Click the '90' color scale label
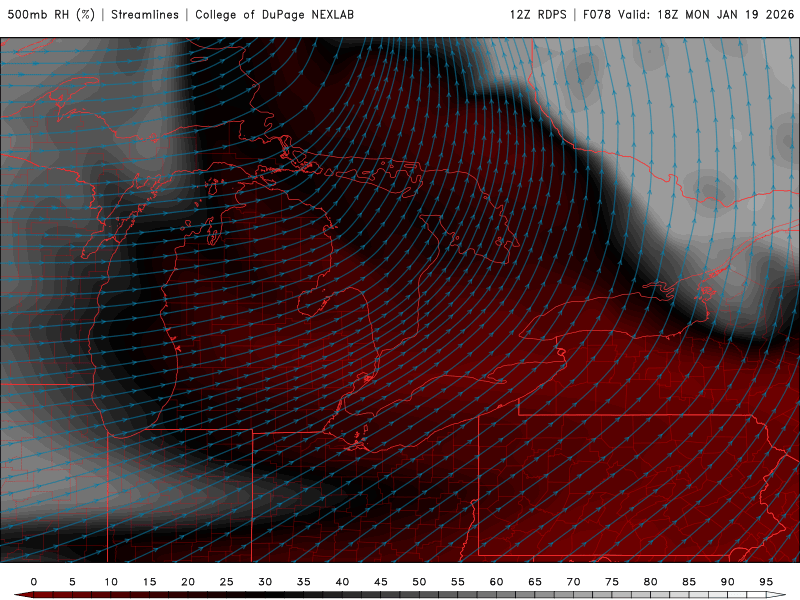Screen dimensions: 800x600 pyautogui.click(x=728, y=582)
